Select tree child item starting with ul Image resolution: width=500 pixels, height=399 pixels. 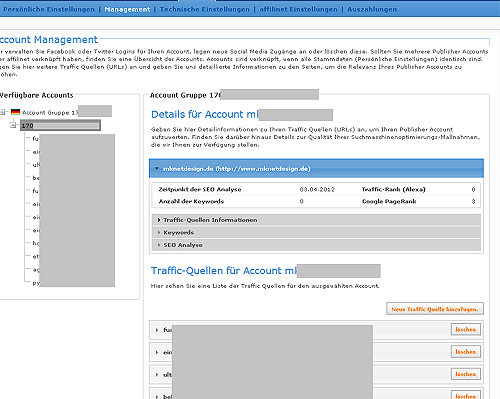point(36,165)
